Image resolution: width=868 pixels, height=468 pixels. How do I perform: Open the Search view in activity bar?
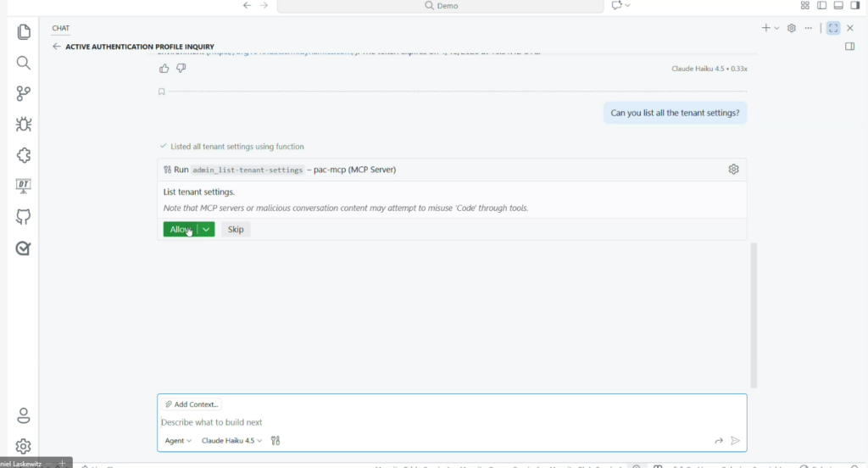tap(23, 63)
